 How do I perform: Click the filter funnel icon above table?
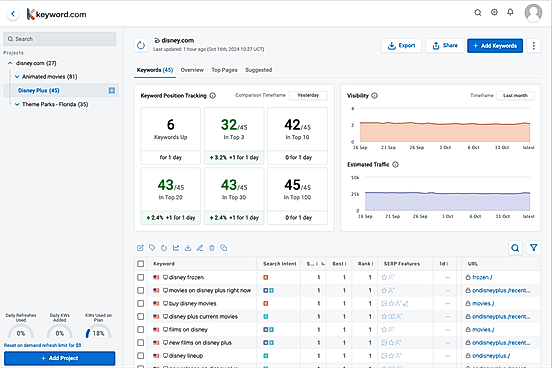point(533,248)
